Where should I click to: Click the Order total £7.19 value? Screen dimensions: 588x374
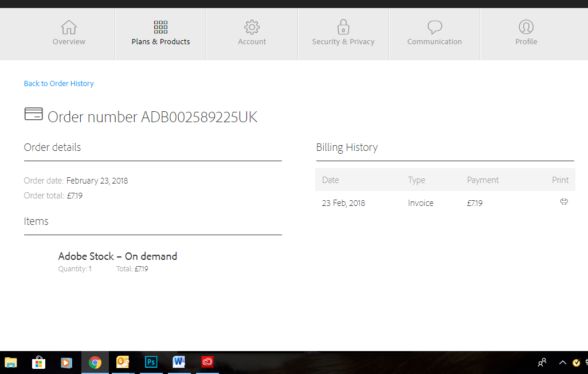pyautogui.click(x=75, y=196)
